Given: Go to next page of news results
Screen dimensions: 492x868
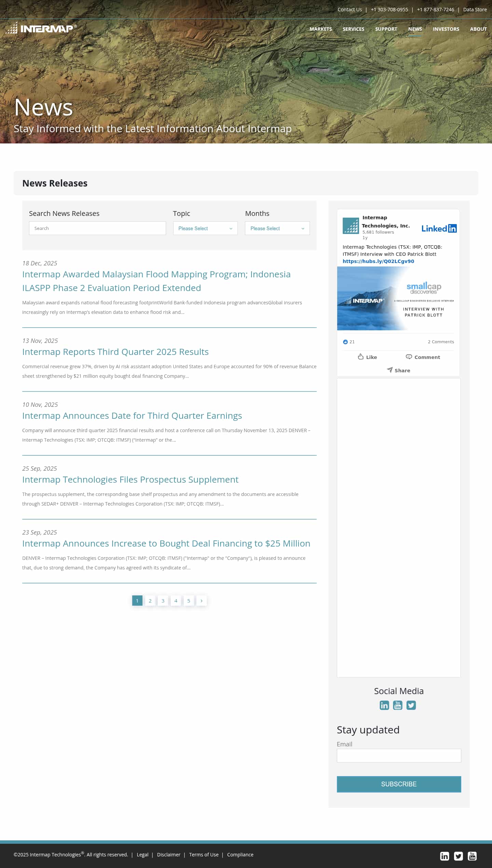Looking at the screenshot, I should click(202, 601).
